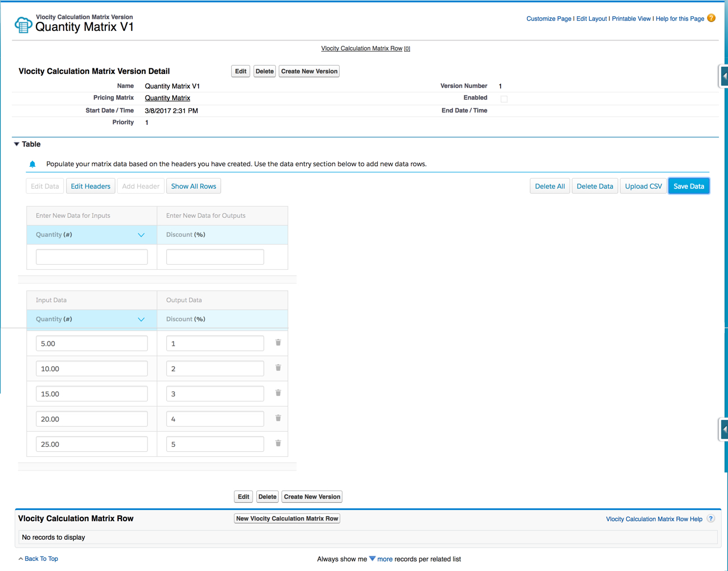Click Edit Headers button

(x=91, y=186)
